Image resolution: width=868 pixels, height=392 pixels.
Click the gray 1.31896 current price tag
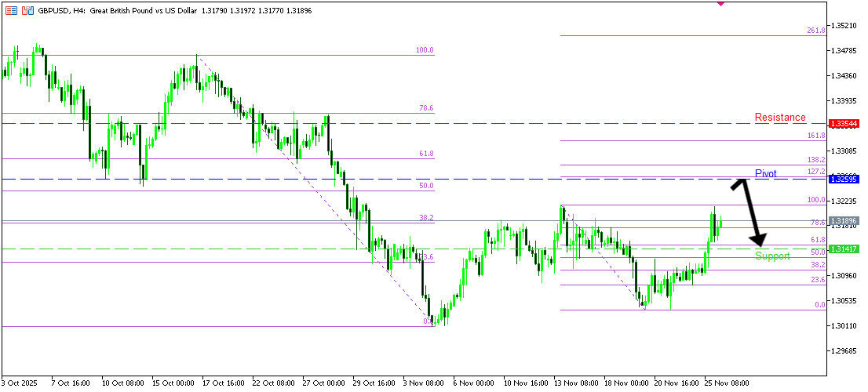[x=844, y=221]
